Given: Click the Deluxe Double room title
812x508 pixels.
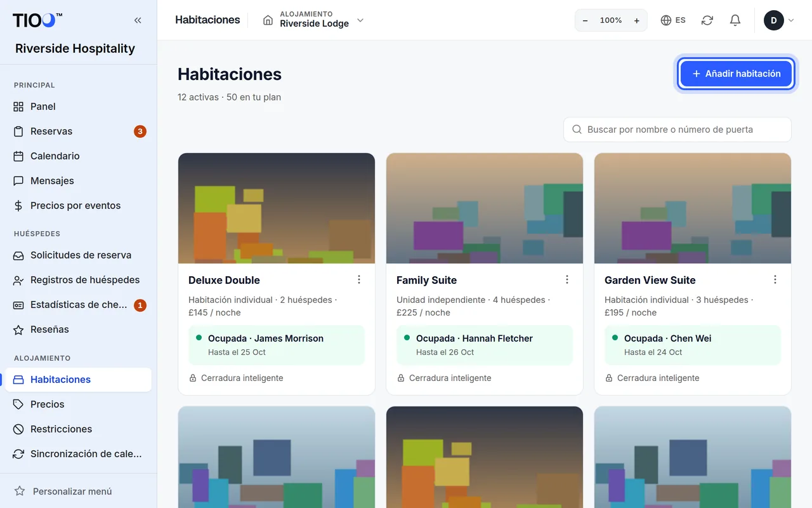Looking at the screenshot, I should [224, 280].
